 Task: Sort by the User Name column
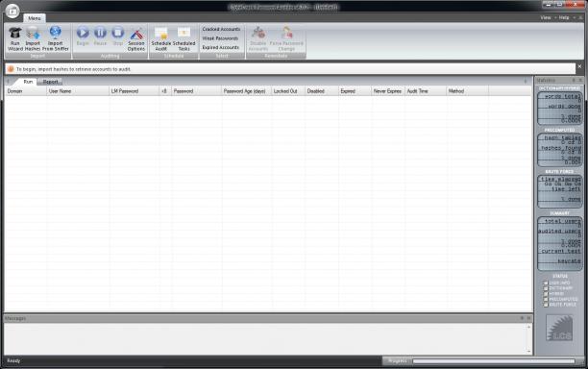coord(78,91)
